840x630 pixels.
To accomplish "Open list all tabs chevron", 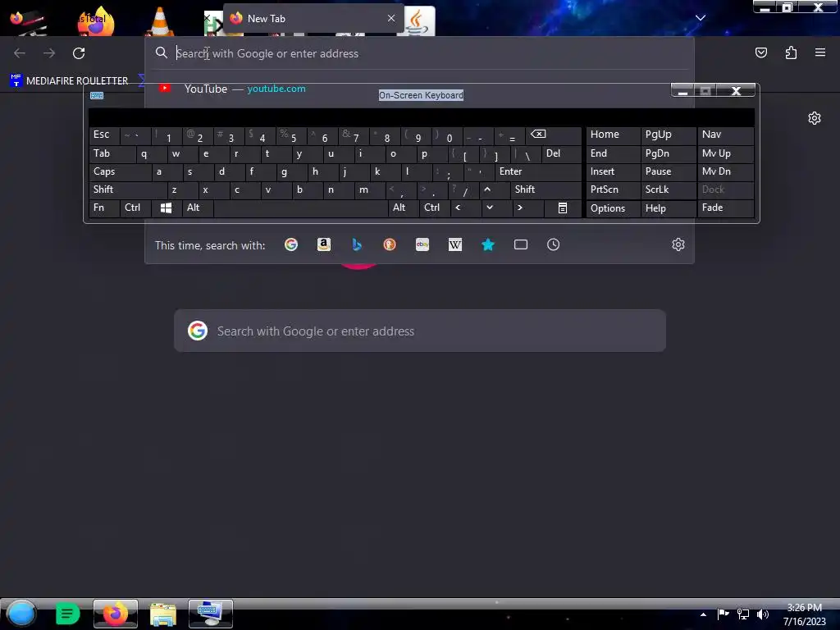I will coord(701,18).
